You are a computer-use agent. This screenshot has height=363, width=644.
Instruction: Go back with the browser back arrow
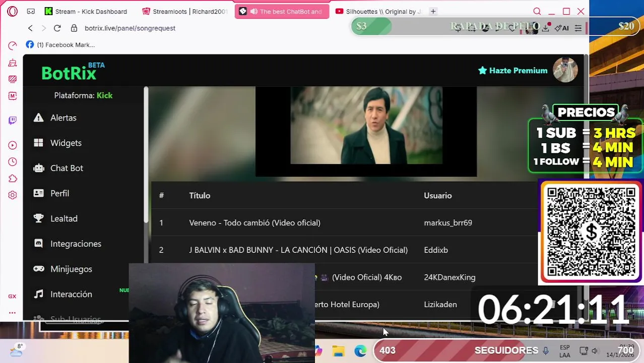point(30,28)
